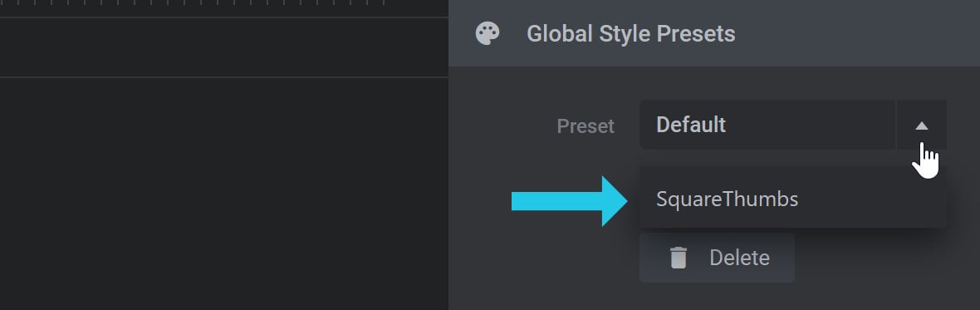Click the Delete button label text

tap(739, 258)
